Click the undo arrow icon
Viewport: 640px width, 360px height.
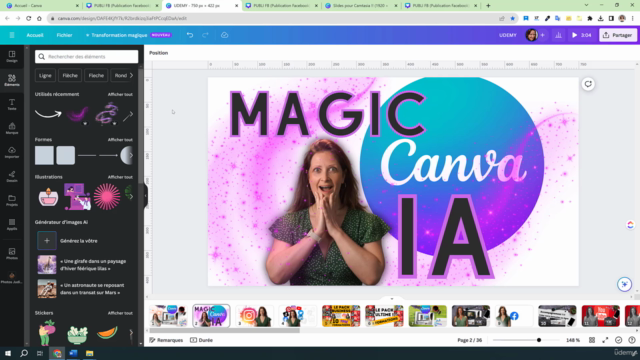coord(190,35)
